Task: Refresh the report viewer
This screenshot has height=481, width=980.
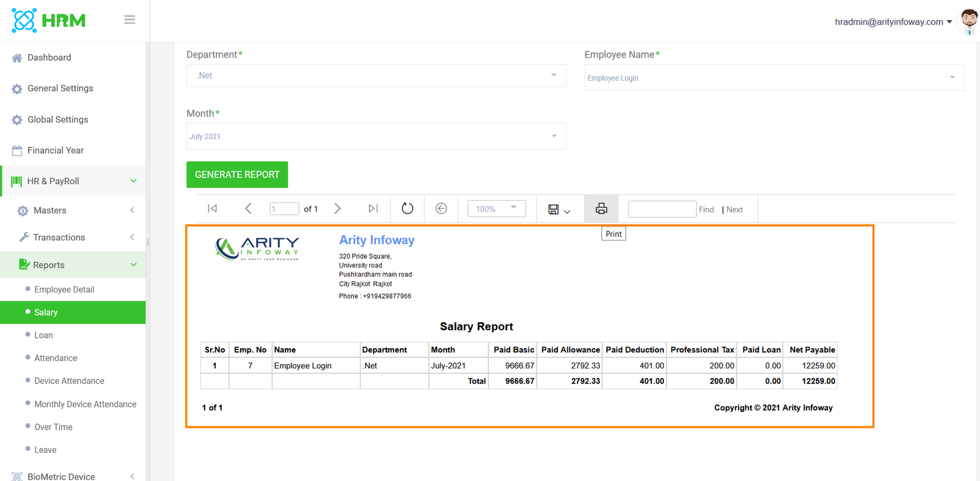Action: point(407,209)
